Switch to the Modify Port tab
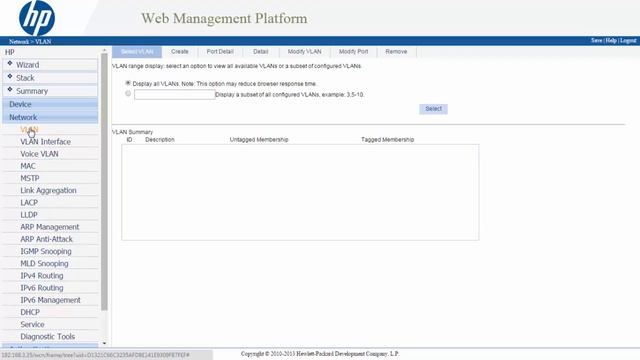640x360 pixels. pyautogui.click(x=353, y=52)
